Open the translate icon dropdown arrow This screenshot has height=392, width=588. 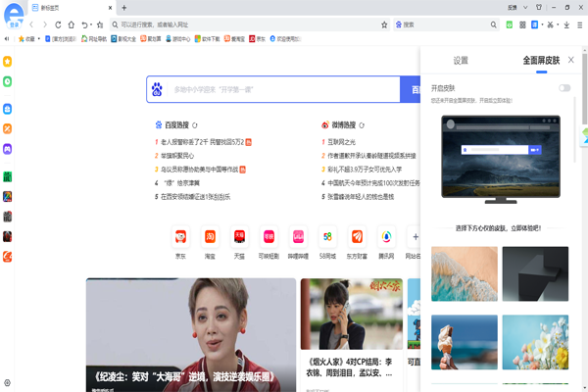[542, 24]
